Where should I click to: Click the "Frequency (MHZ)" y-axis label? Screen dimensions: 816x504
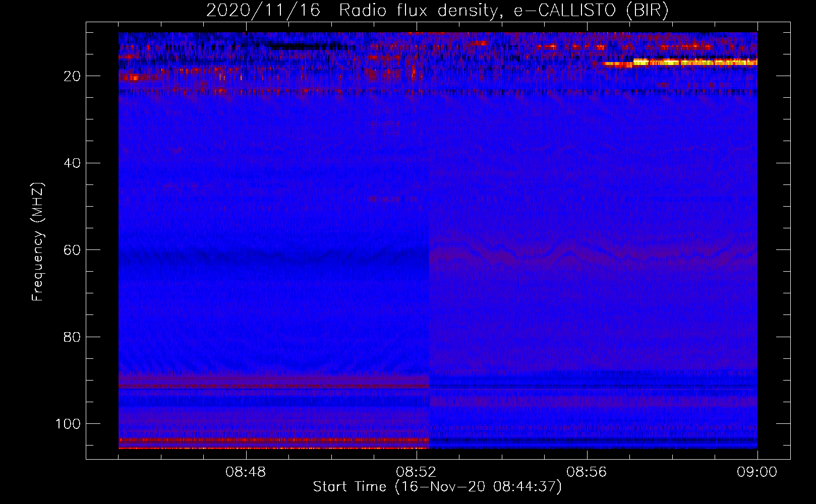38,241
